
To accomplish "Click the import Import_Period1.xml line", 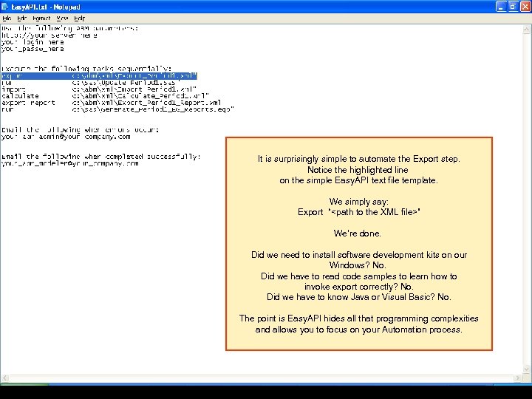I will tap(99, 89).
